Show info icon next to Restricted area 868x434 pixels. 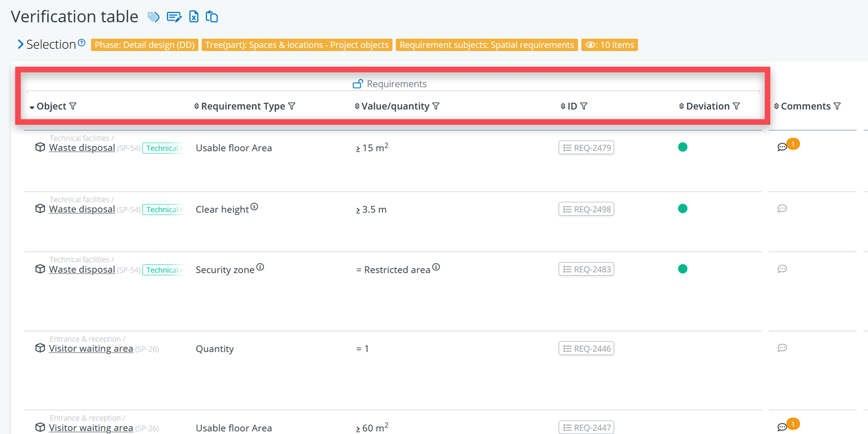436,267
